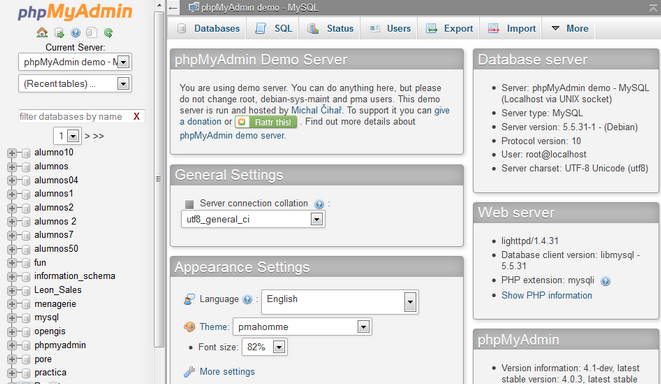Click the navigation panel vertical scrollbar
Viewport: 661px width, 384px height.
pos(159,179)
